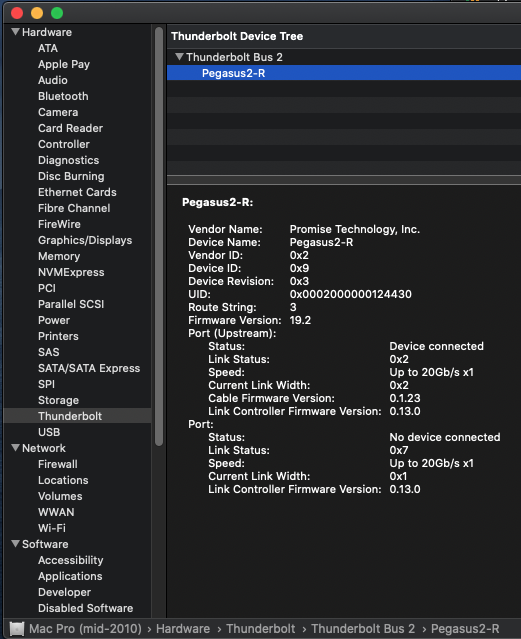Viewport: 521px width, 639px height.
Task: Show Volumes under Network
Action: (60, 496)
